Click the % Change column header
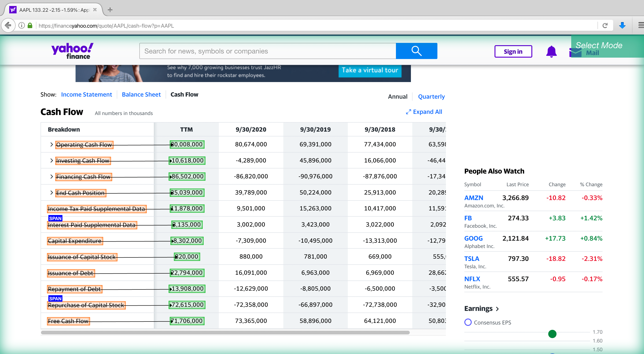 591,184
